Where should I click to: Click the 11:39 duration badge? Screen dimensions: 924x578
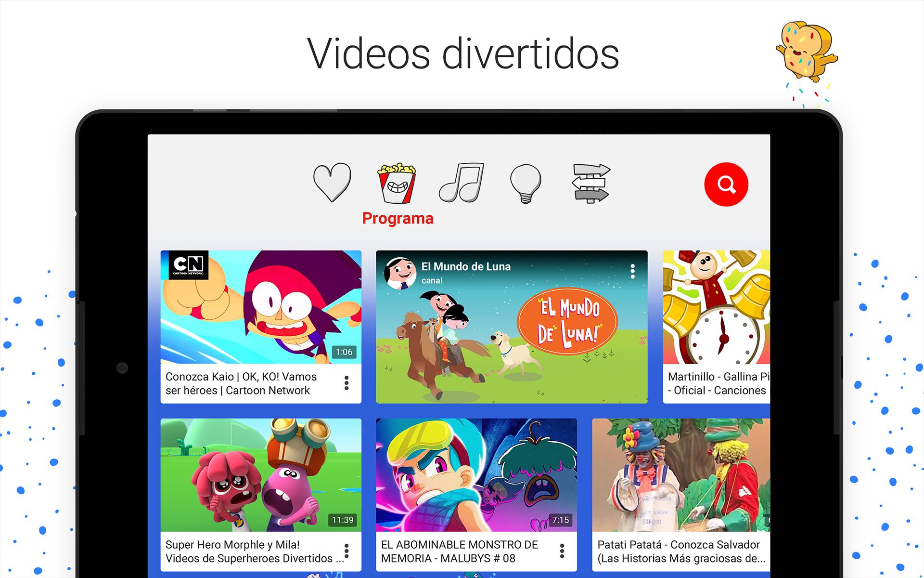(343, 520)
